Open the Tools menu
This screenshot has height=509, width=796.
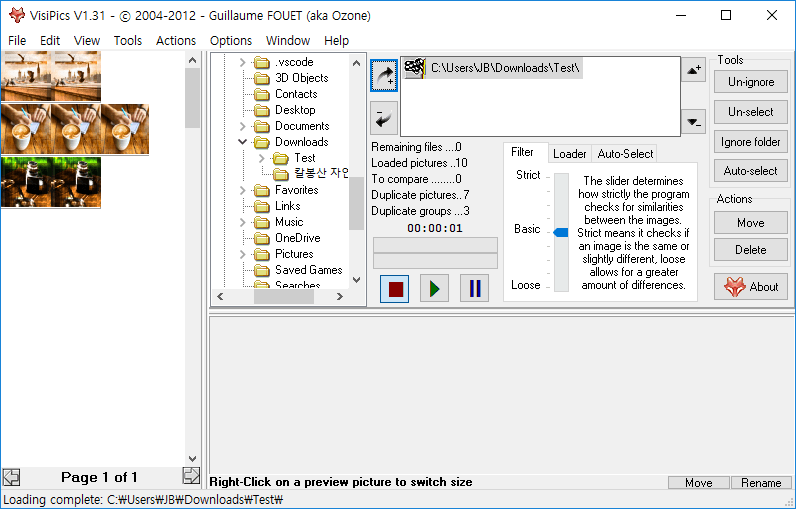coord(127,41)
